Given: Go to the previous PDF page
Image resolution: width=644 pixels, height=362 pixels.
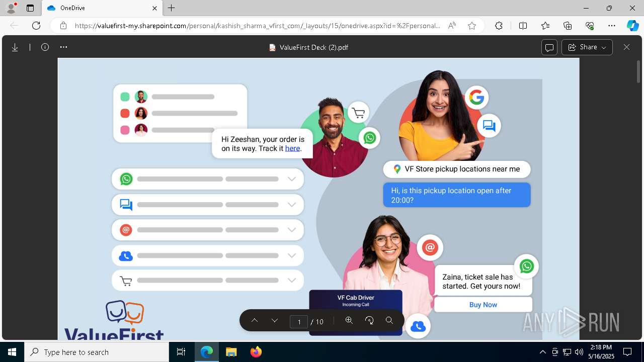Looking at the screenshot, I should point(255,321).
